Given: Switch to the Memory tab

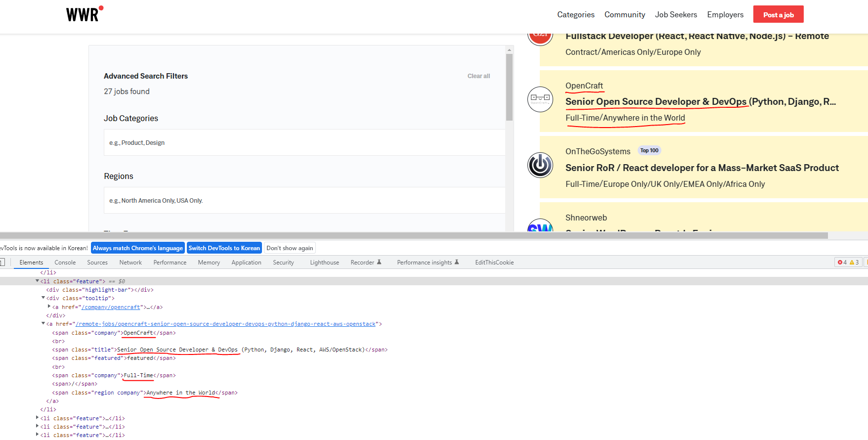Looking at the screenshot, I should pyautogui.click(x=209, y=263).
